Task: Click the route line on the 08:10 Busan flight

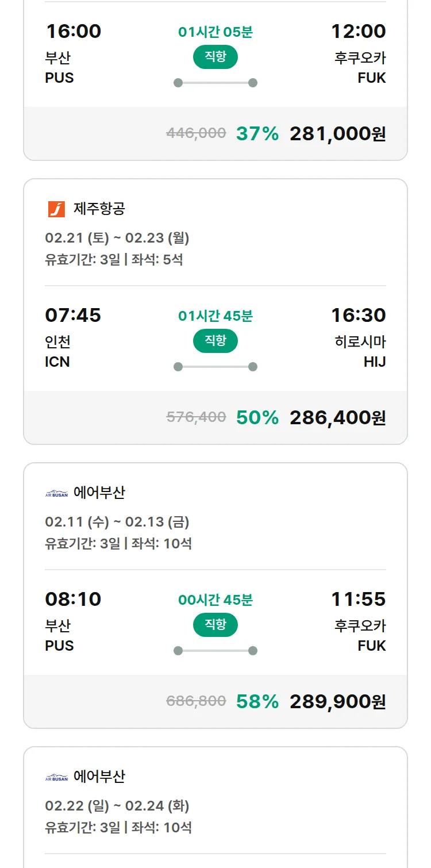Action: tap(215, 651)
